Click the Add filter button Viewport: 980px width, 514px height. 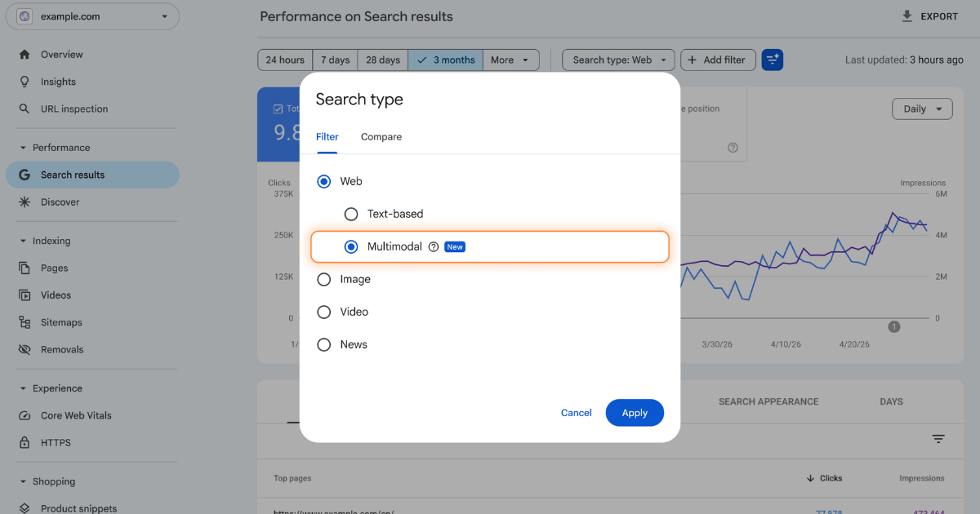[718, 60]
